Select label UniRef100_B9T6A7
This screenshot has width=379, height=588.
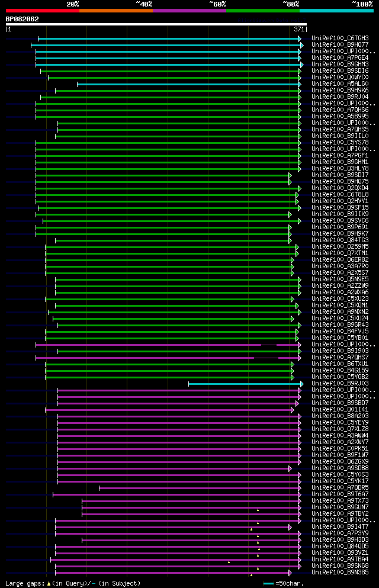coord(340,494)
